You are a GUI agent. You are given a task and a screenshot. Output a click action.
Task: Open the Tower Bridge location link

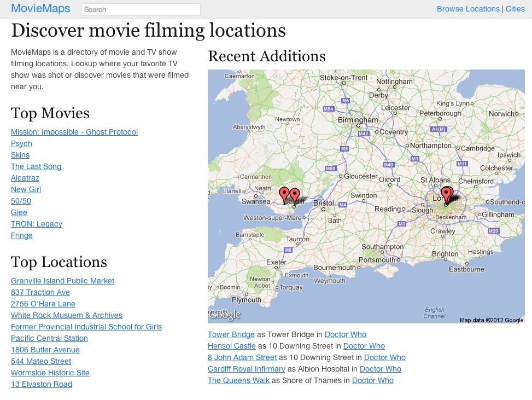click(x=231, y=334)
